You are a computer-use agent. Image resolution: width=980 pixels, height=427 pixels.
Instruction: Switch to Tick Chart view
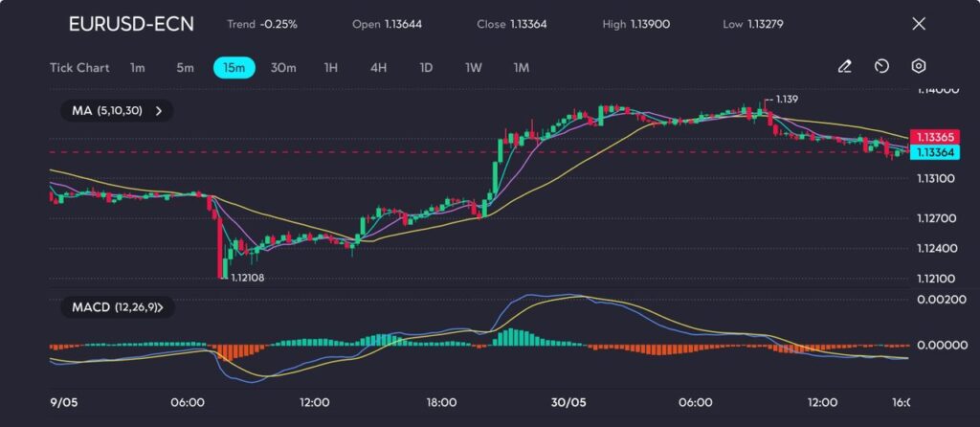click(x=79, y=68)
